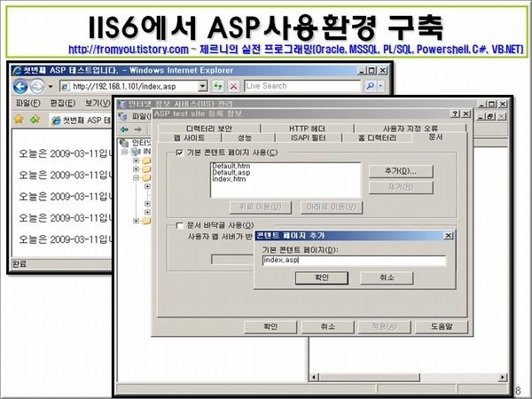The width and height of the screenshot is (532, 399).
Task: Collapse the IN server node in tree
Action: pos(124,152)
